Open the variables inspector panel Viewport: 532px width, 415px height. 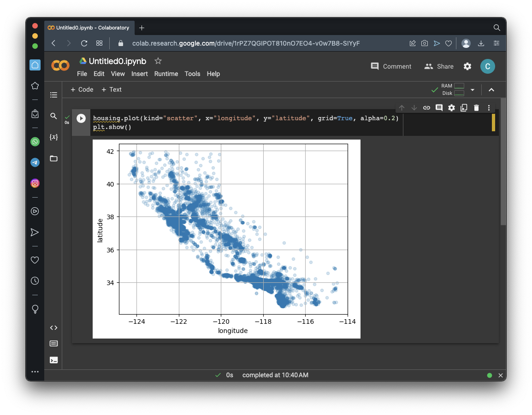53,137
